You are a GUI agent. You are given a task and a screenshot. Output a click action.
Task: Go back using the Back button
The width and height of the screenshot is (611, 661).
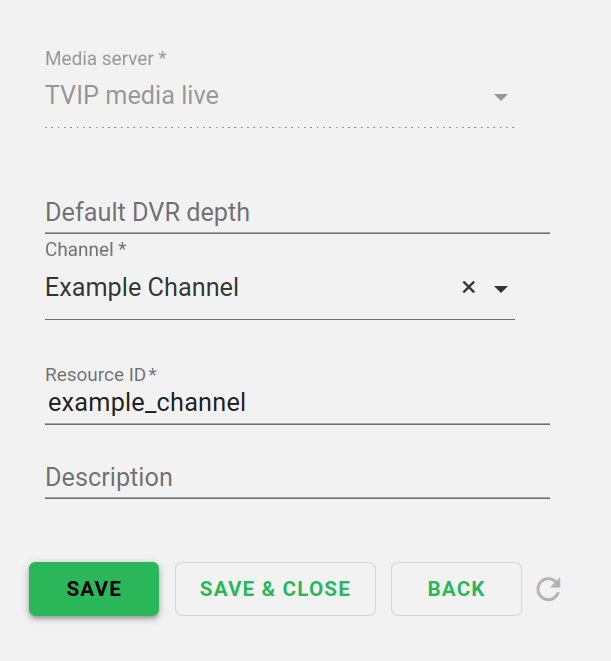[456, 589]
